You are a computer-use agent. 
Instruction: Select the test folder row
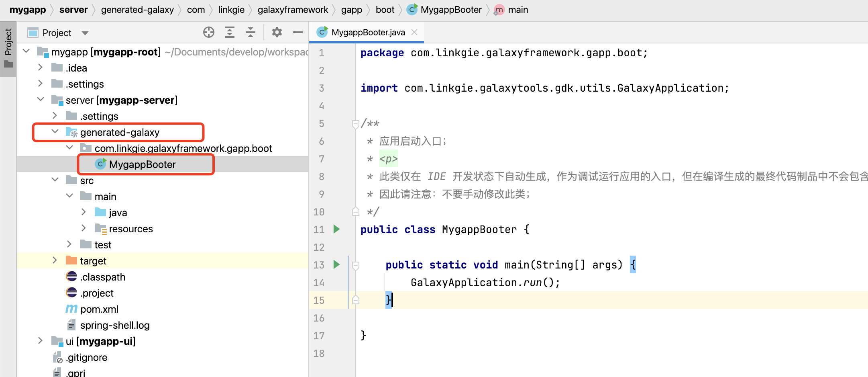tap(163, 245)
